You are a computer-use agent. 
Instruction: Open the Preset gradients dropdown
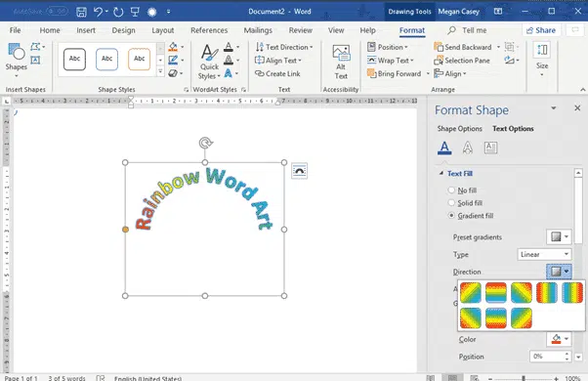(x=559, y=236)
